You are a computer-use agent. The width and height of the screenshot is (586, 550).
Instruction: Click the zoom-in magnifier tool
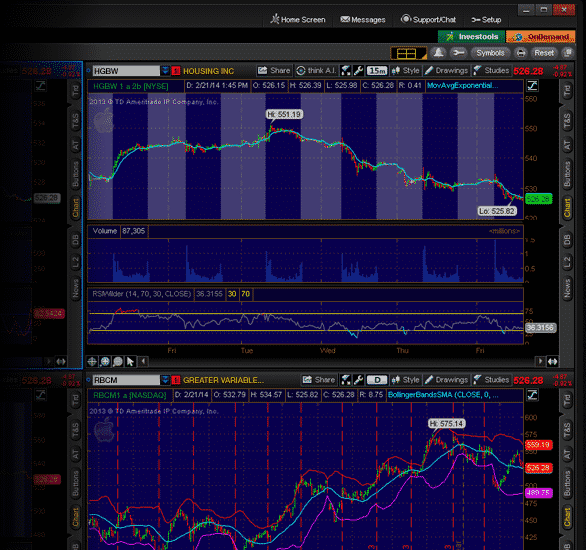point(105,361)
